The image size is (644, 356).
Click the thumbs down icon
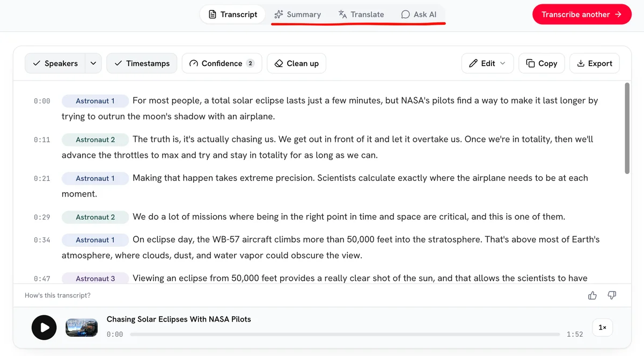click(612, 295)
